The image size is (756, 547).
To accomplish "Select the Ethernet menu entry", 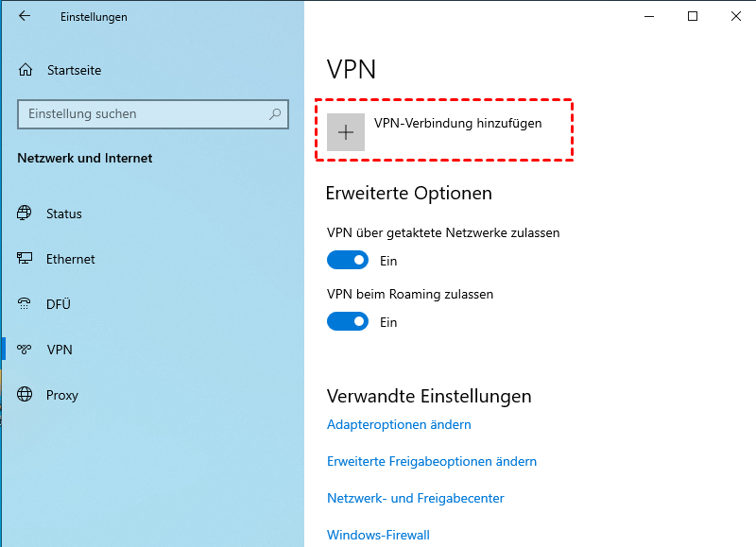I will pyautogui.click(x=70, y=259).
